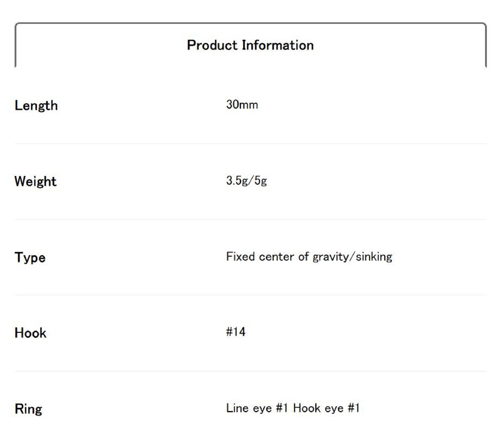Screen dimensions: 496x448
Task: Select the Length row label
Action: pos(36,106)
